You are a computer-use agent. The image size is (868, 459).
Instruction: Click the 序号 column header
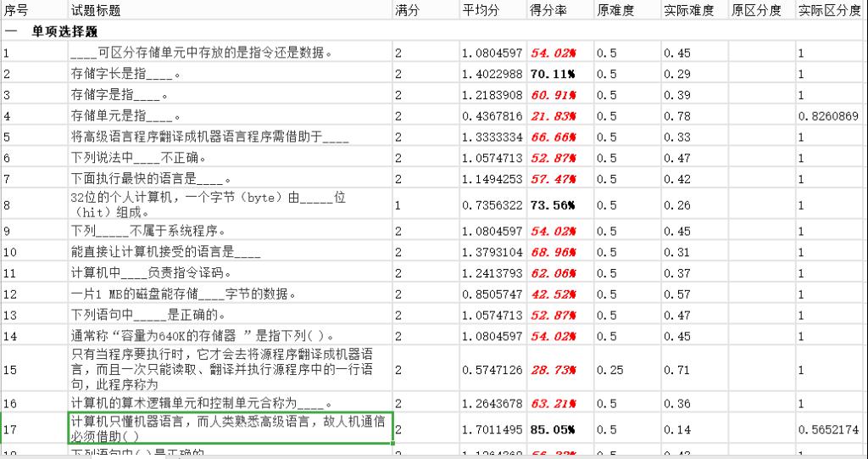click(x=17, y=10)
